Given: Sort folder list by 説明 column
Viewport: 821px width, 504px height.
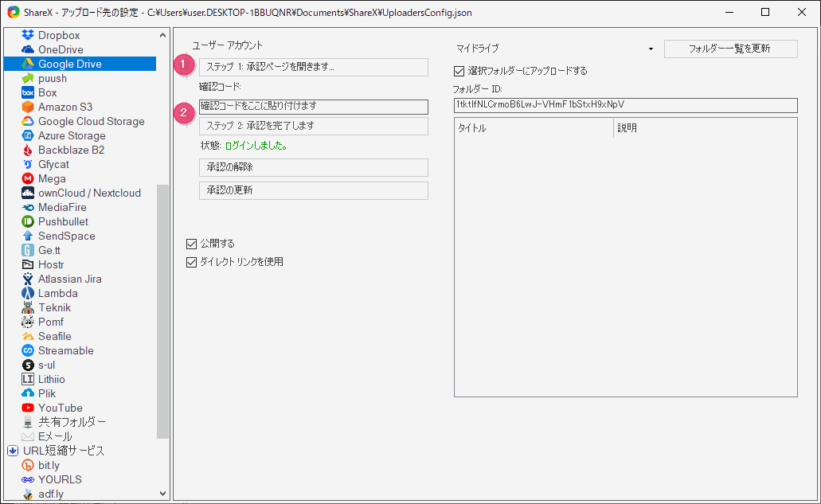Looking at the screenshot, I should point(705,128).
